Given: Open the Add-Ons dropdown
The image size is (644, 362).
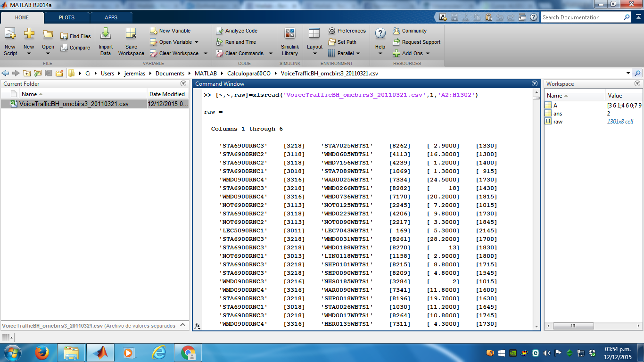Looking at the screenshot, I should tap(428, 53).
